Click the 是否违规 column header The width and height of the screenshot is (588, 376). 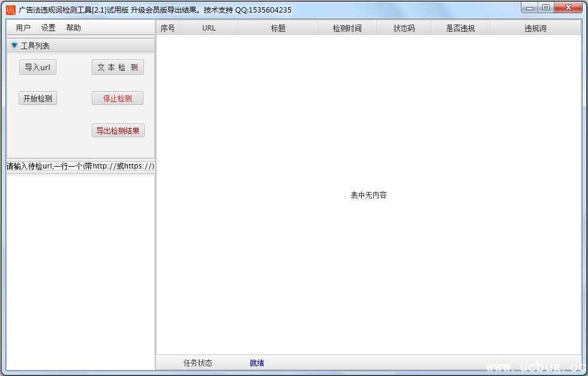[460, 28]
